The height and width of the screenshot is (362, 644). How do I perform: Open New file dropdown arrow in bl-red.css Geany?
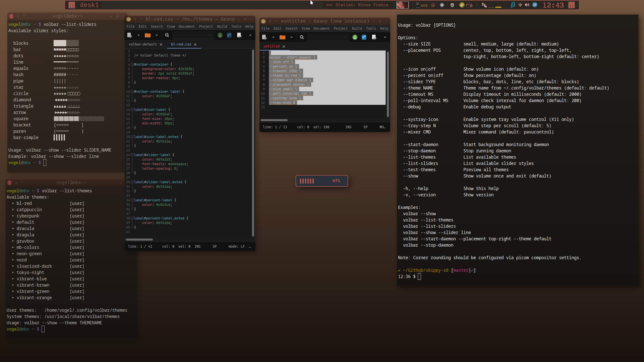(138, 35)
